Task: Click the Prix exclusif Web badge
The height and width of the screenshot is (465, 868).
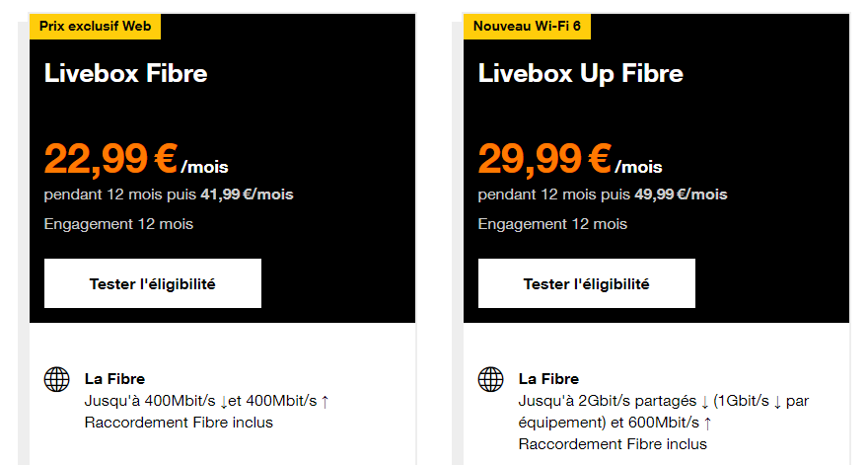Action: [x=95, y=27]
